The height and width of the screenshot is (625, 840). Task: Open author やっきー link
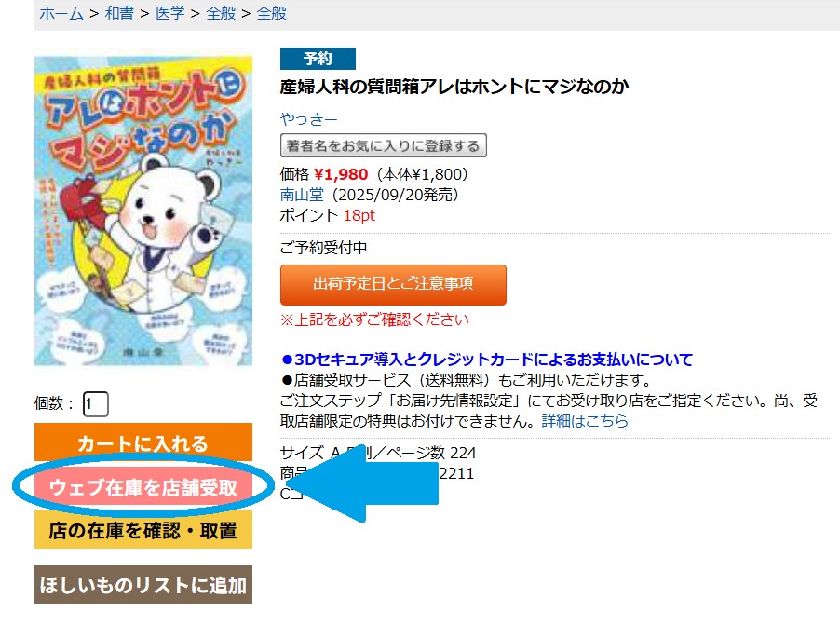(308, 118)
